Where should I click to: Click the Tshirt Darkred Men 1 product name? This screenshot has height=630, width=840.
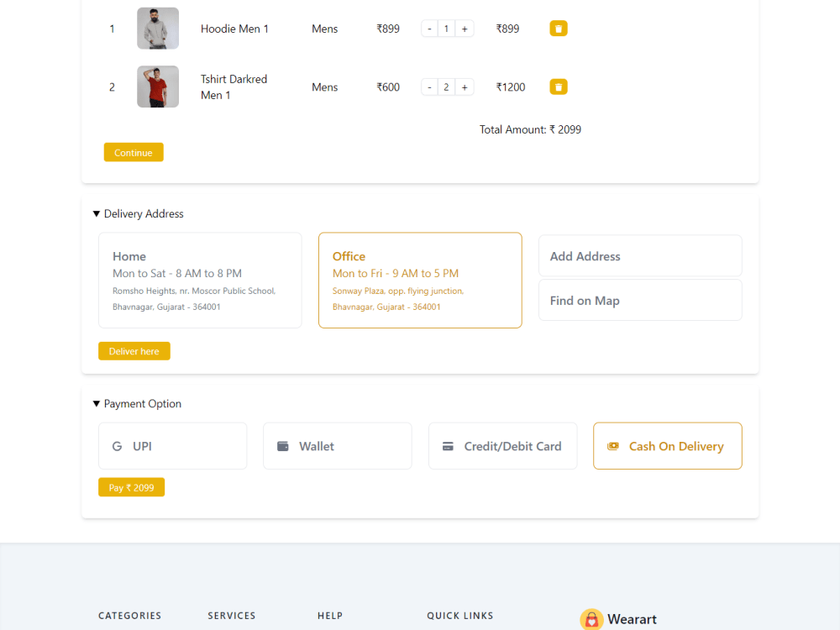pos(234,87)
